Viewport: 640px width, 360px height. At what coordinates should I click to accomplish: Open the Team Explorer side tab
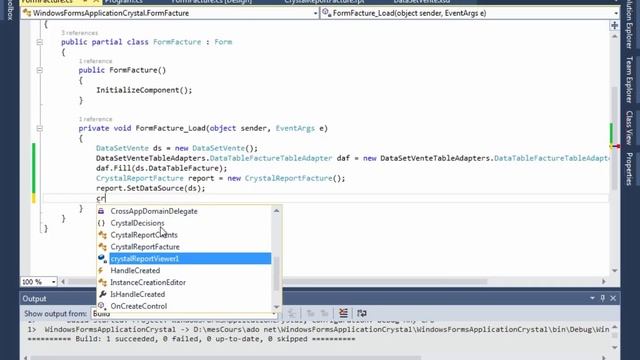coord(629,80)
